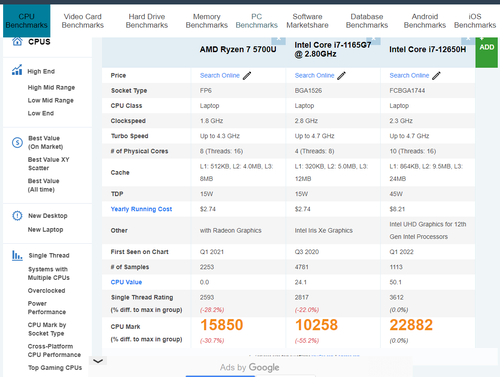Open Single Thread chart
The height and width of the screenshot is (377, 500).
[x=49, y=255]
